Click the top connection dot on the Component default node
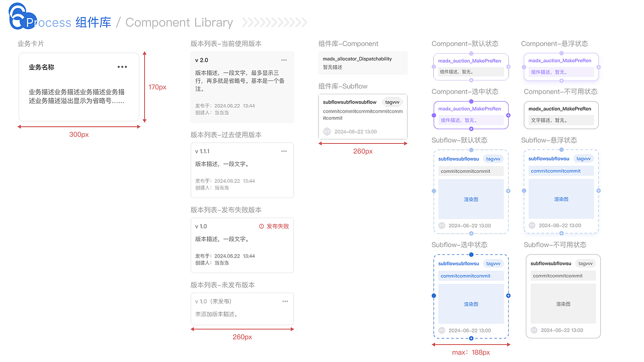The height and width of the screenshot is (362, 644). click(x=471, y=52)
